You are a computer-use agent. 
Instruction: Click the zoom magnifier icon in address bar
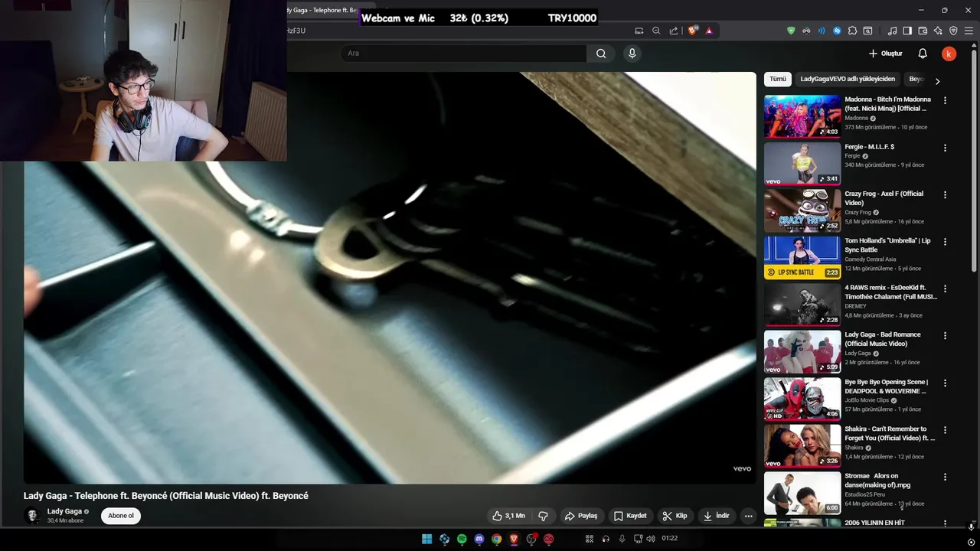click(x=656, y=31)
